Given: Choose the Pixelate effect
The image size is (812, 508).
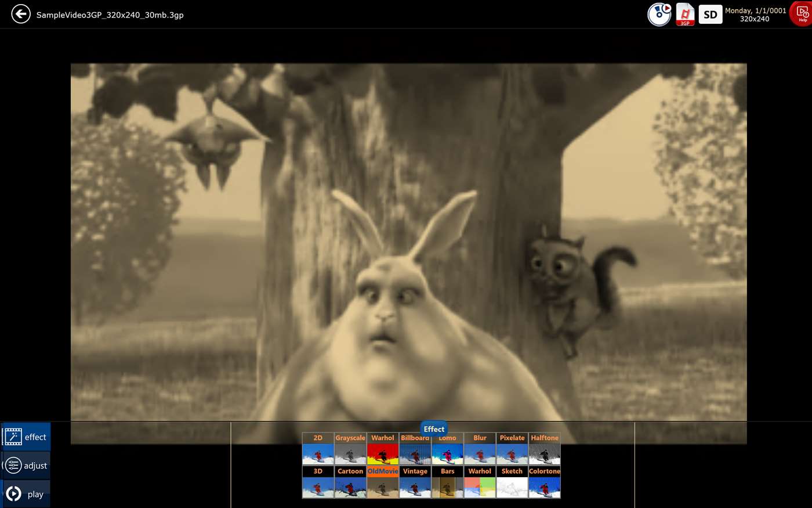Looking at the screenshot, I should click(x=512, y=449).
